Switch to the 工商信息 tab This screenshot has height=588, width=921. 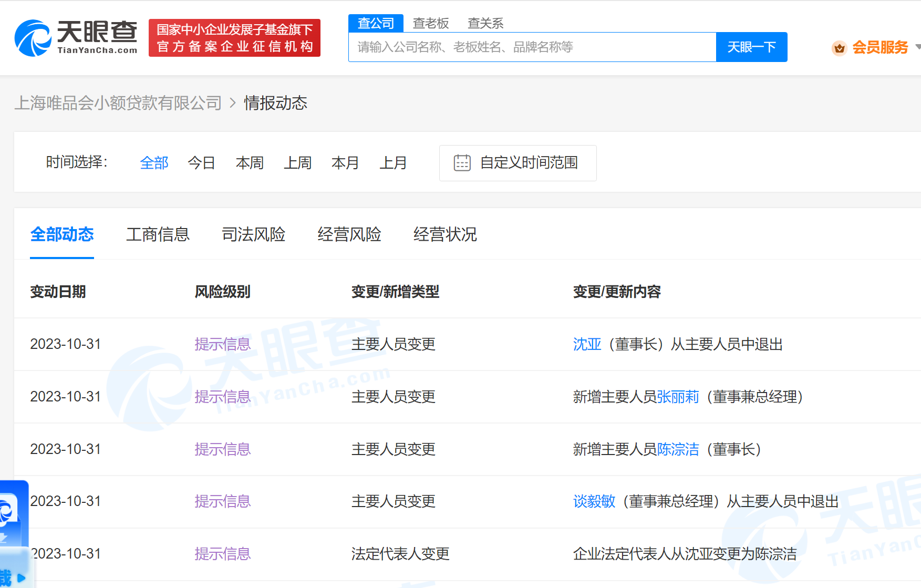(158, 234)
